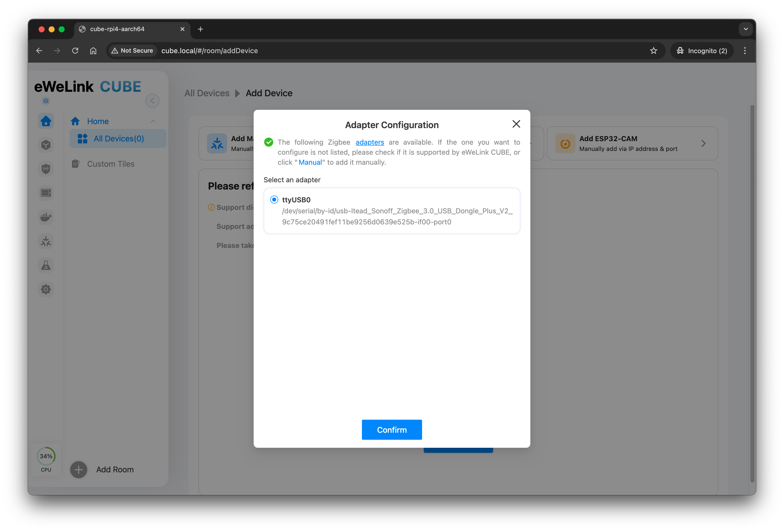Bookmark this page with star icon
Image resolution: width=784 pixels, height=532 pixels.
click(653, 51)
